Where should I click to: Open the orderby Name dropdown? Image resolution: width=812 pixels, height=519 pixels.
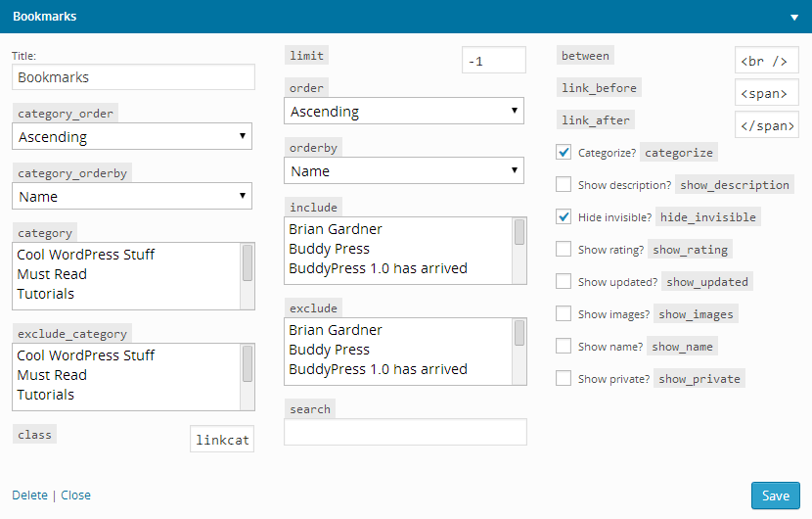tap(404, 170)
